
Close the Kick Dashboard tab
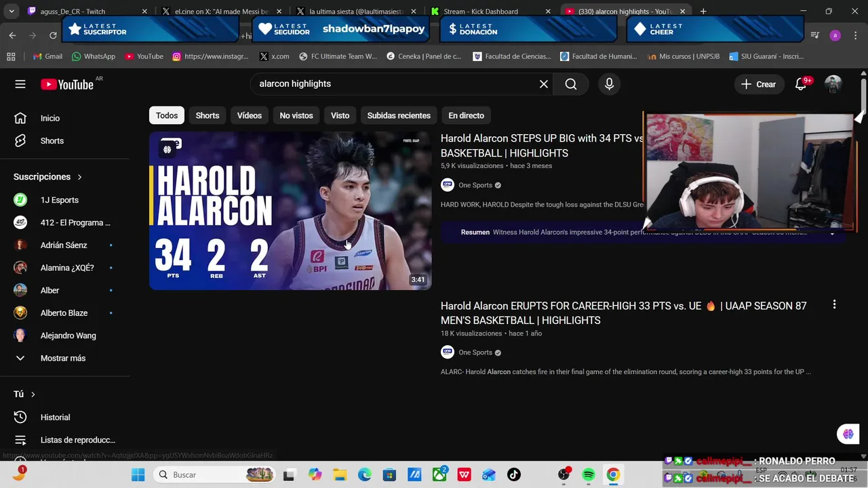[x=548, y=12]
